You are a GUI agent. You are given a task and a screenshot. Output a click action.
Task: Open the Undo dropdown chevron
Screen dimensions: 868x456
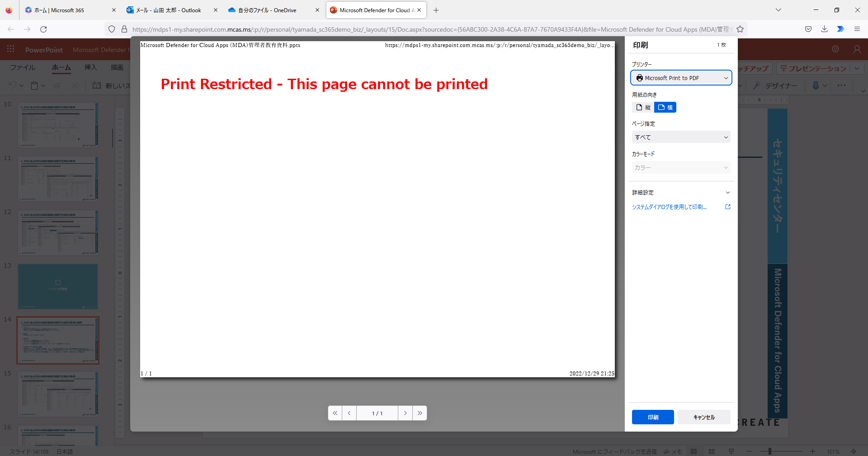(21, 85)
